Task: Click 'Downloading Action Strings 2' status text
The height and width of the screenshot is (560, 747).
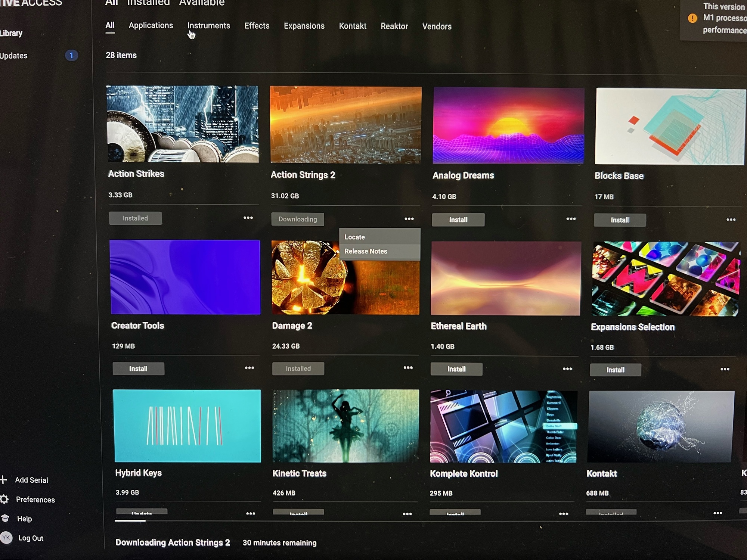Action: tap(173, 542)
